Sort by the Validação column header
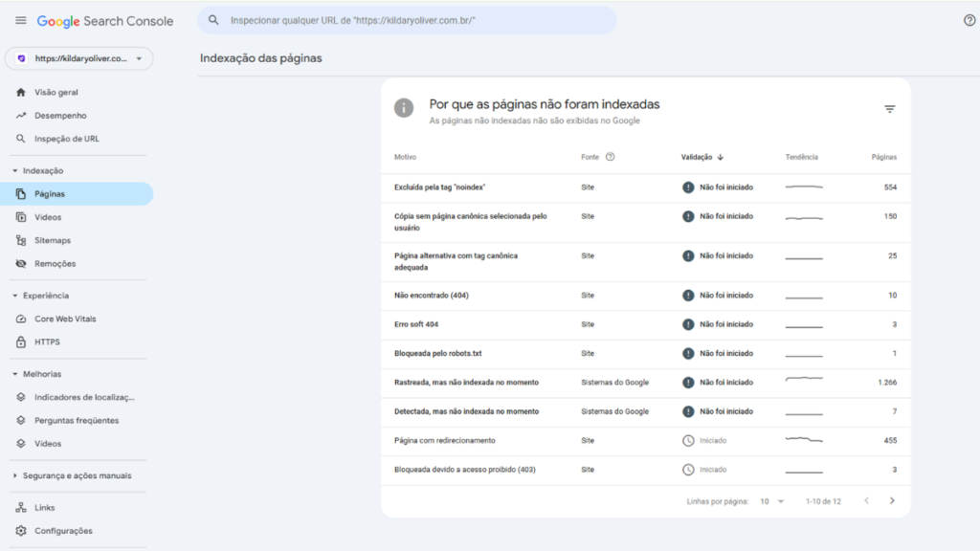This screenshot has width=980, height=551. [x=702, y=157]
